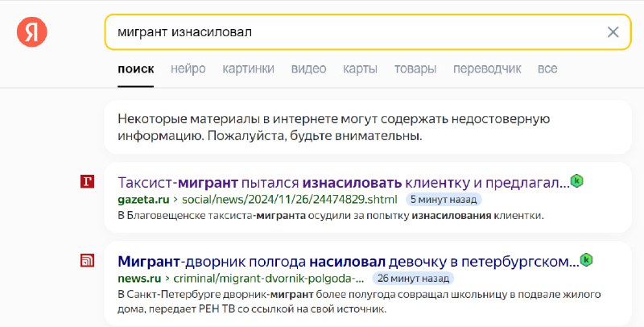
Task: Click the news.ru favicon
Action: pyautogui.click(x=87, y=260)
